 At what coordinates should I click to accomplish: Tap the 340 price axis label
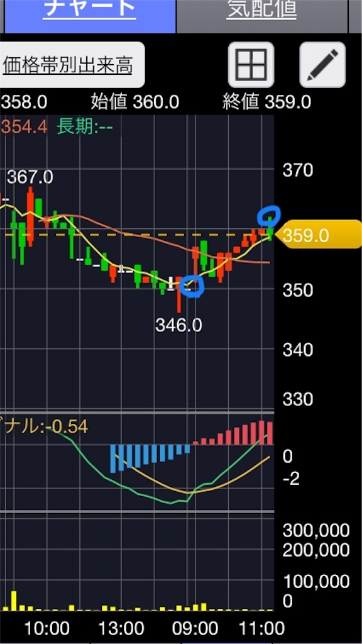(x=298, y=350)
